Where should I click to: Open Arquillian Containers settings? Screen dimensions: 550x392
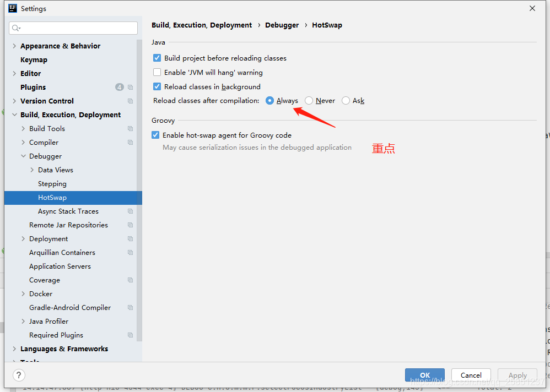tap(62, 253)
